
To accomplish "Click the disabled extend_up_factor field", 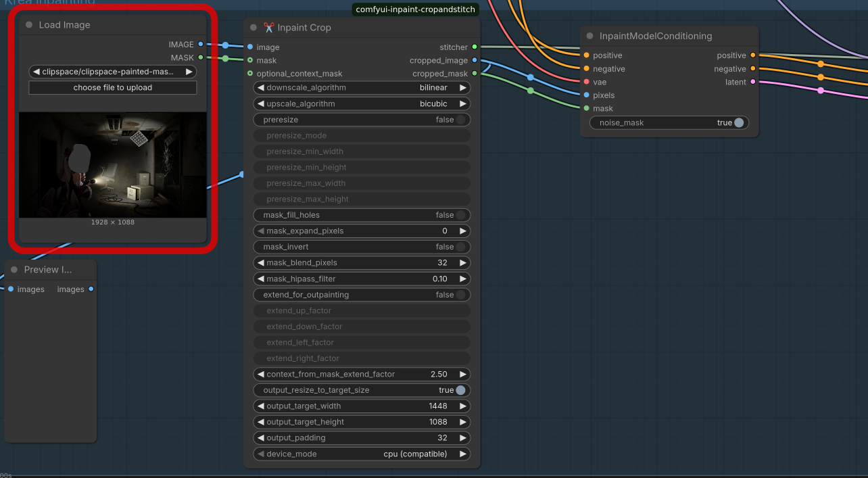I will click(x=362, y=311).
